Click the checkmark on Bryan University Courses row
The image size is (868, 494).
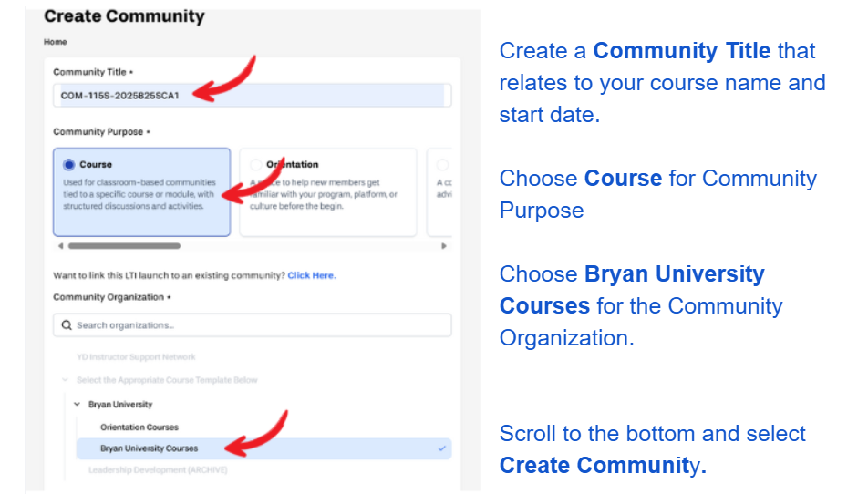[x=441, y=448]
